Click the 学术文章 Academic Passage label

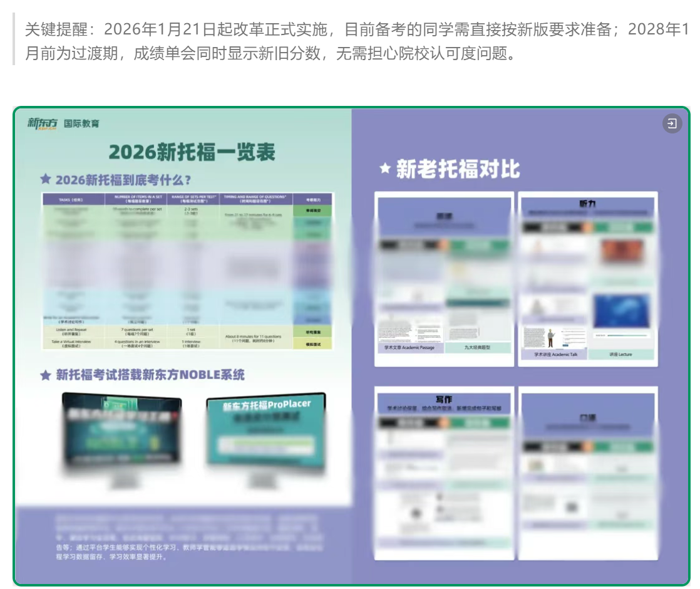coord(410,347)
